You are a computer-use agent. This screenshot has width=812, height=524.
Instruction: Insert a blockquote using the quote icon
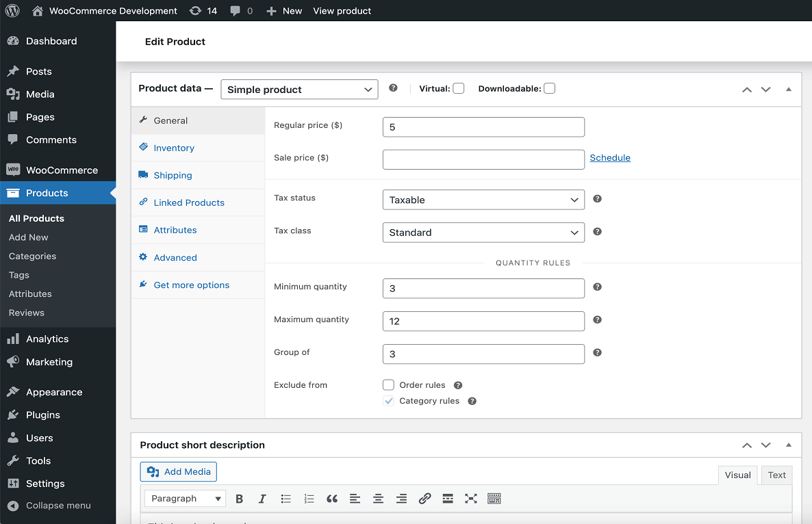[332, 498]
